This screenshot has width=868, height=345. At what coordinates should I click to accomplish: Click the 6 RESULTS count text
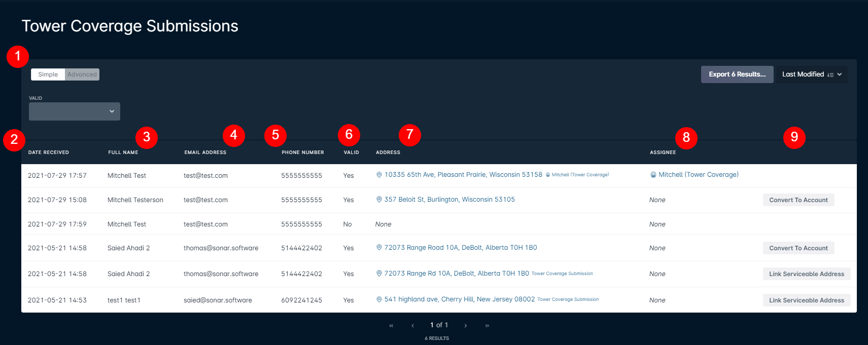pyautogui.click(x=437, y=338)
